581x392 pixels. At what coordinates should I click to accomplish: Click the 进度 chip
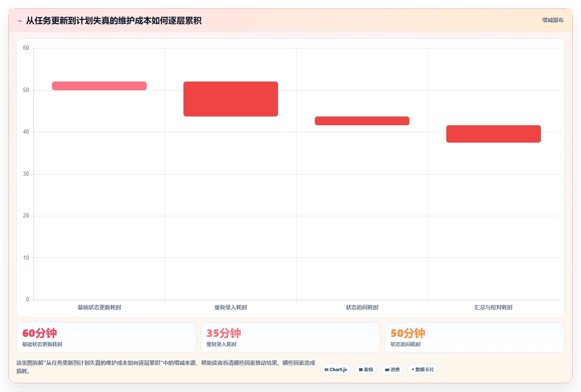pos(392,369)
